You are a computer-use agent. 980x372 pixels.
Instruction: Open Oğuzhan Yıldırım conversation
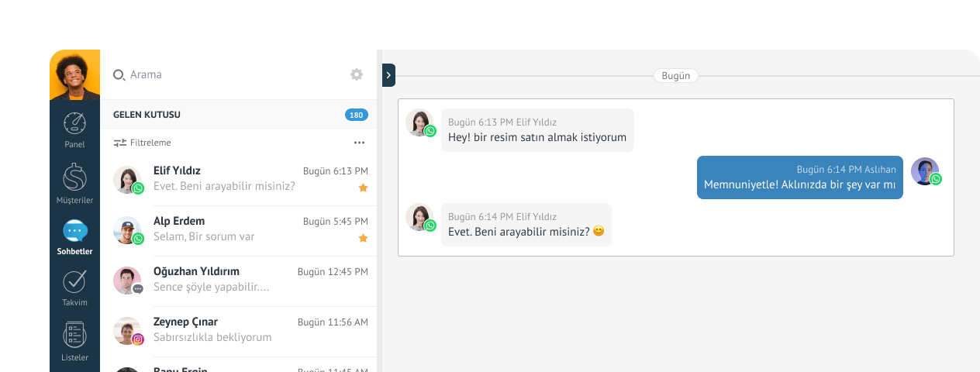pos(240,281)
